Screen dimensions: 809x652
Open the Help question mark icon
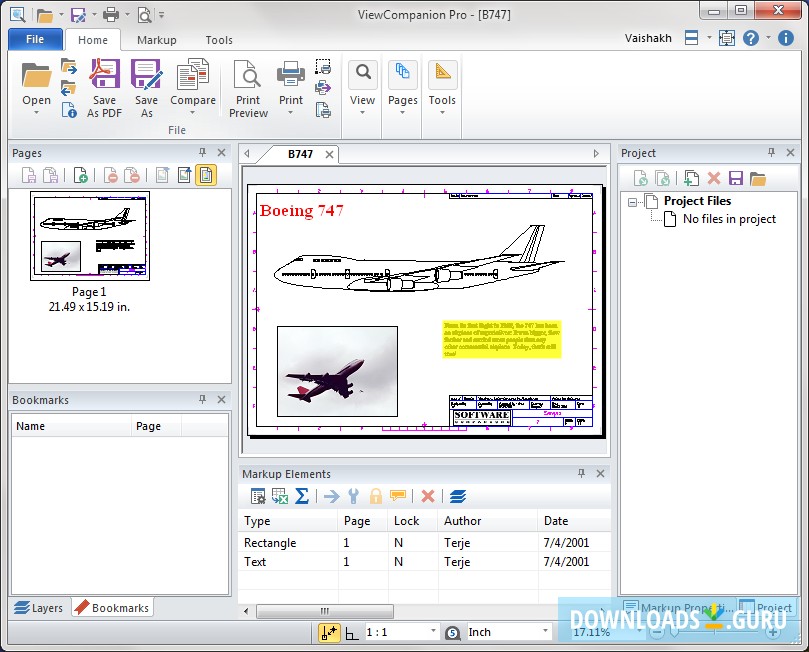pos(751,38)
